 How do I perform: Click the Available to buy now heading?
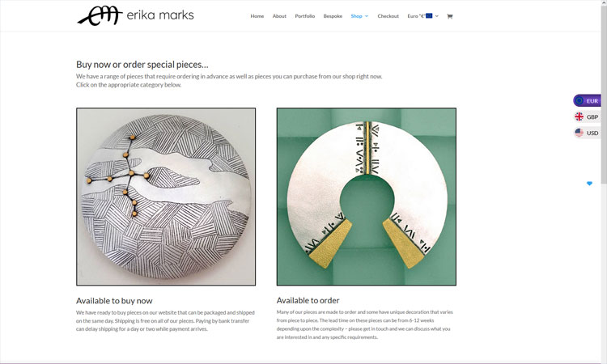click(x=114, y=301)
